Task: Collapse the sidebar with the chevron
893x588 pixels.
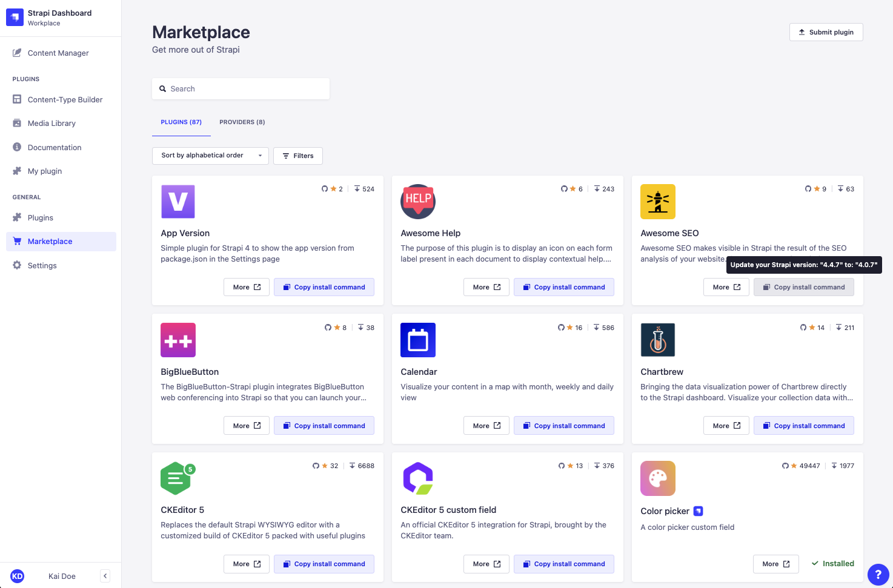Action: pos(105,576)
